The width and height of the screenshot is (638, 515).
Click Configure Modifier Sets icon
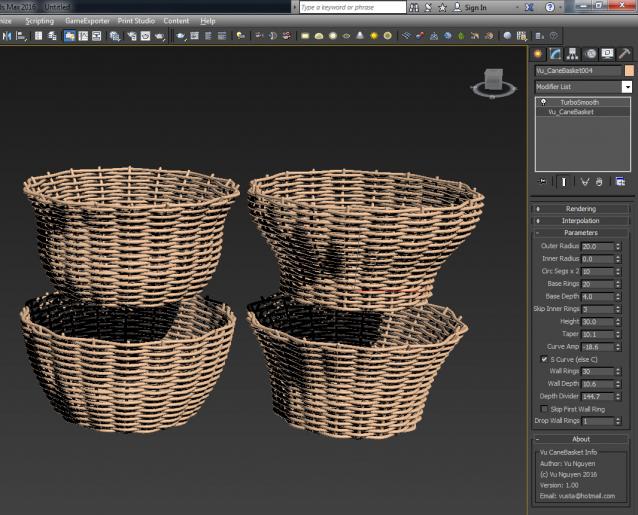[620, 182]
